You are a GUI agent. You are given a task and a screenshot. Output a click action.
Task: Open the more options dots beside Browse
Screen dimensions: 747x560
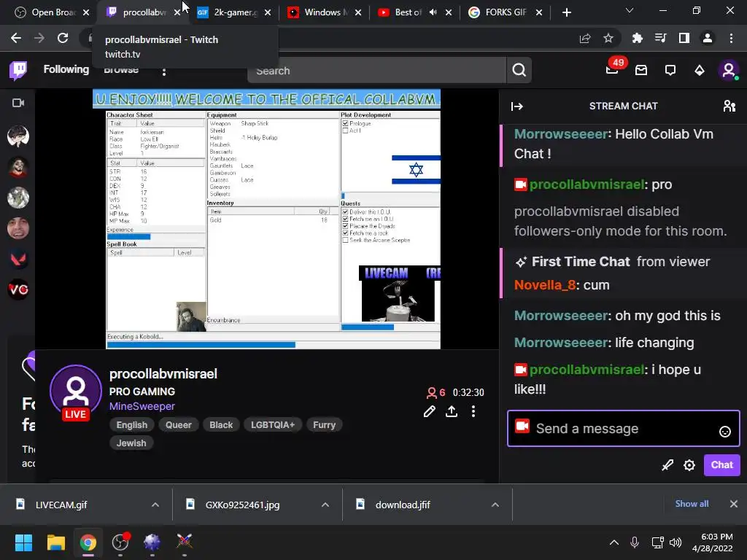click(164, 72)
